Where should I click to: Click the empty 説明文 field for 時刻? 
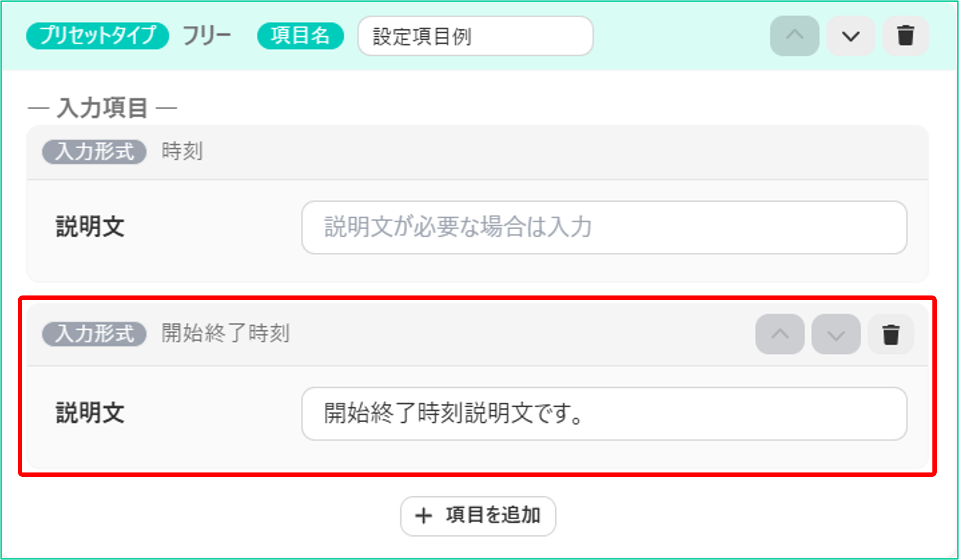(x=604, y=227)
